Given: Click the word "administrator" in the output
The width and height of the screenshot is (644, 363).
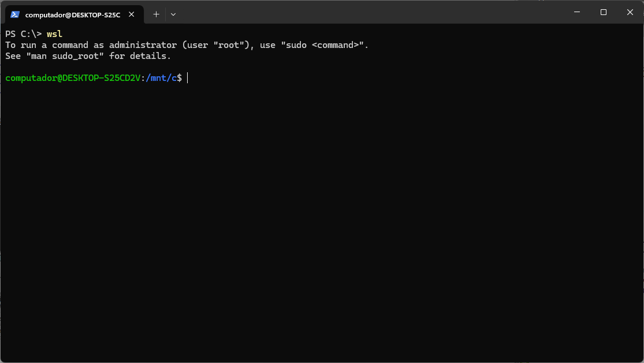Looking at the screenshot, I should click(x=143, y=45).
